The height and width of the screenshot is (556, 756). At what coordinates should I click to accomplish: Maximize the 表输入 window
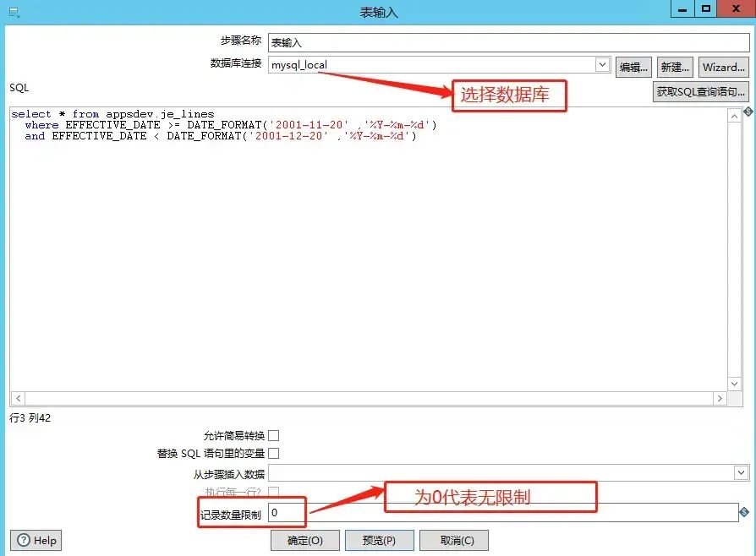(x=706, y=8)
